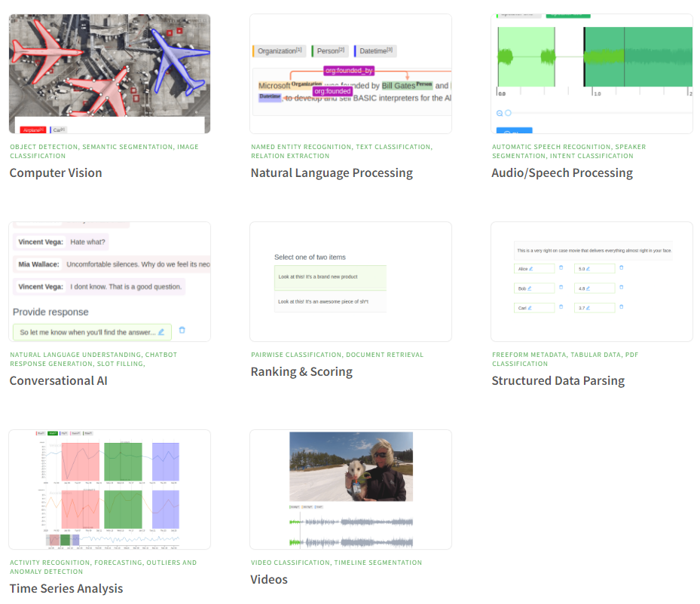Viewport: 700px width, 604px height.
Task: Select the red Airplane label tag
Action: (33, 130)
